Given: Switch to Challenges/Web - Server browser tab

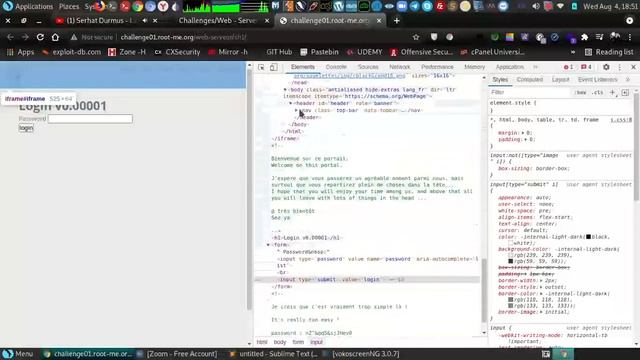Looking at the screenshot, I should click(x=218, y=20).
